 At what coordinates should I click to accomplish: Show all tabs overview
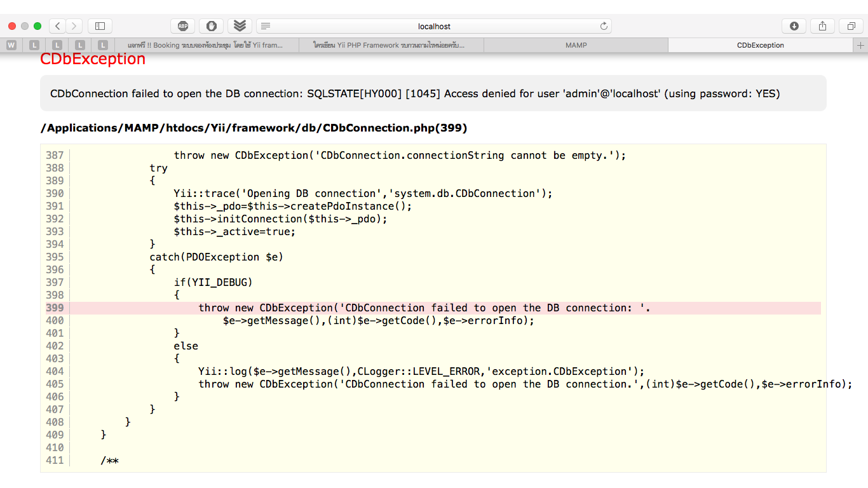tap(851, 26)
